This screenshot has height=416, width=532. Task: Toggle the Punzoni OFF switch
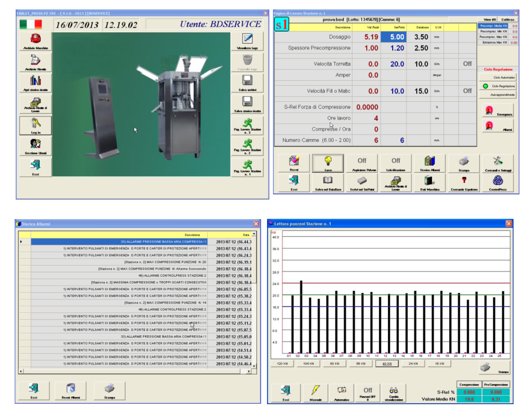(368, 393)
